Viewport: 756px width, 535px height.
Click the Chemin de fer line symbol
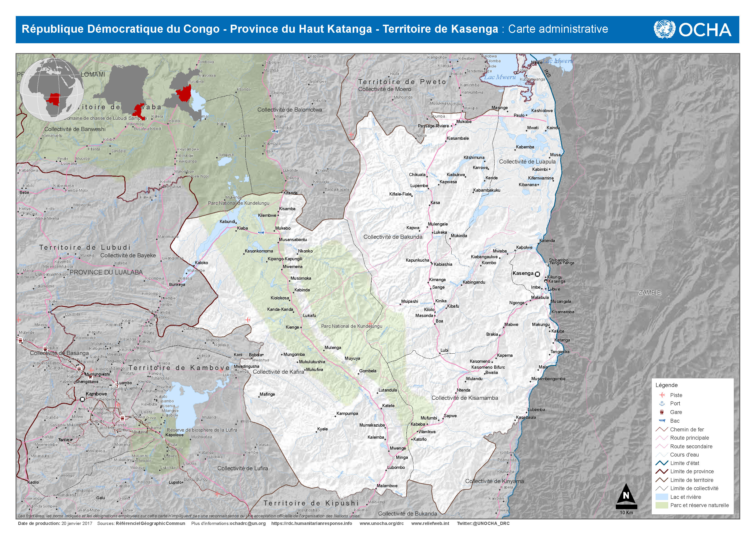coord(662,430)
